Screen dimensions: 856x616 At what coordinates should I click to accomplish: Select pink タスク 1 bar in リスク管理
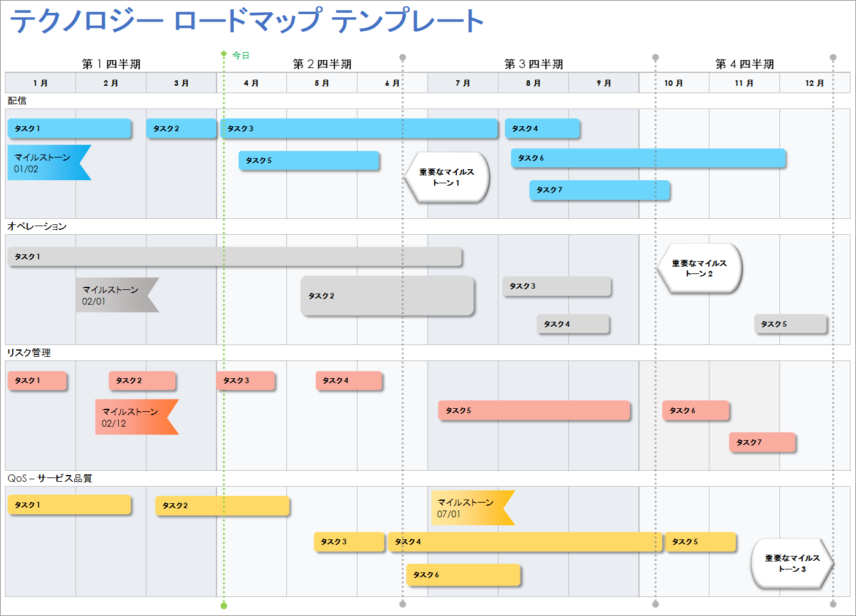click(x=37, y=381)
